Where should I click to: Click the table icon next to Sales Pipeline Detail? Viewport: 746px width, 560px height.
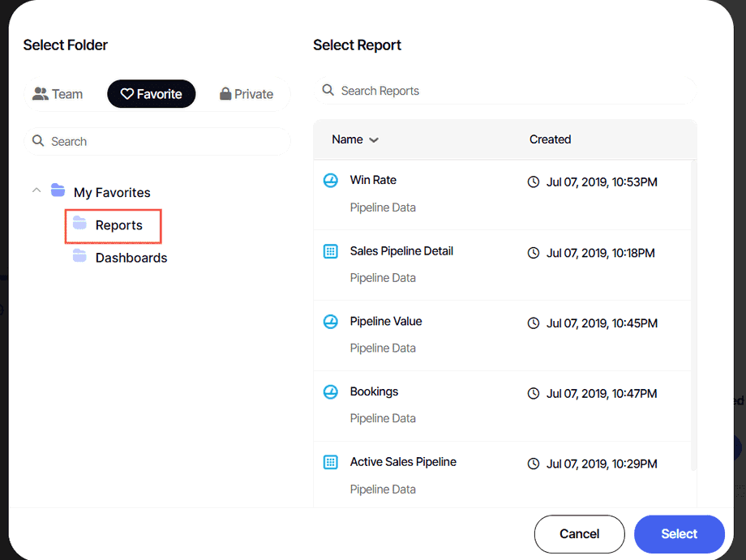tap(330, 251)
